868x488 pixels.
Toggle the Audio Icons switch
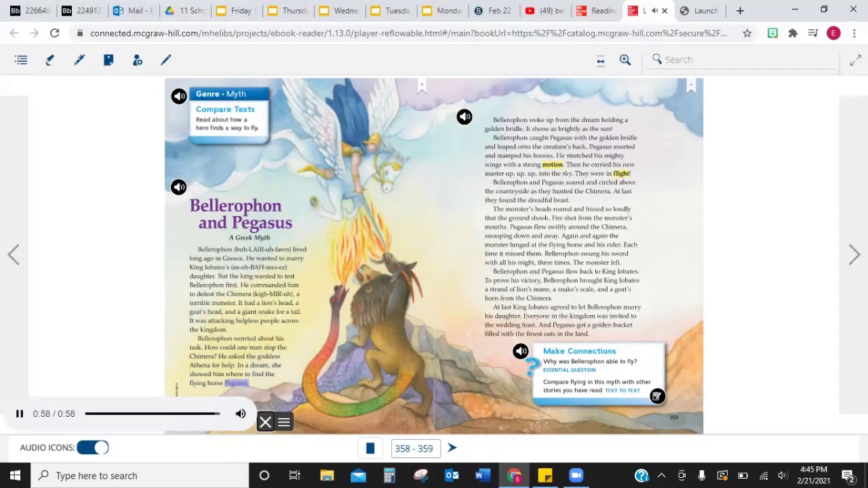tap(93, 447)
